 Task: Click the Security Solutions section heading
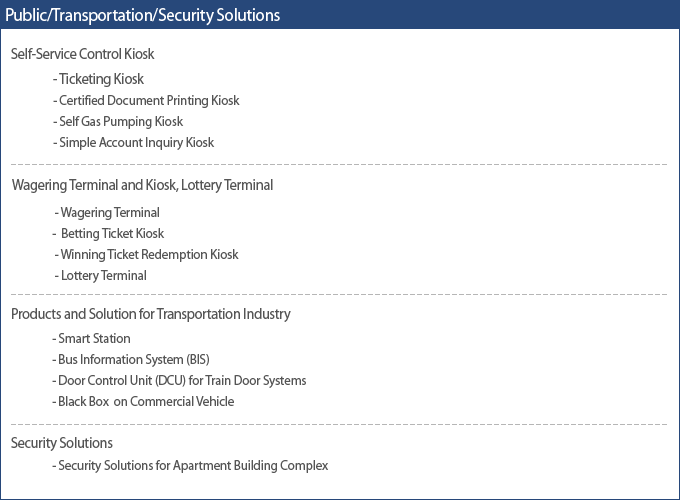[x=62, y=443]
